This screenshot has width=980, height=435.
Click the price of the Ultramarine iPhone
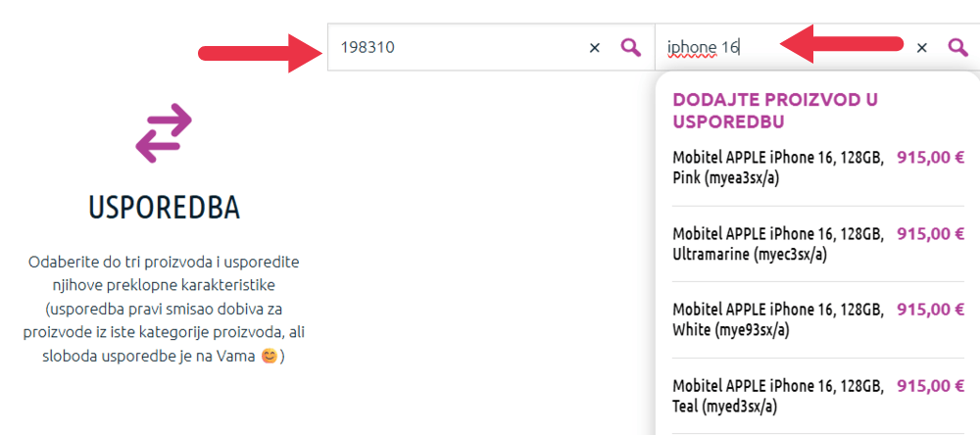pyautogui.click(x=930, y=234)
